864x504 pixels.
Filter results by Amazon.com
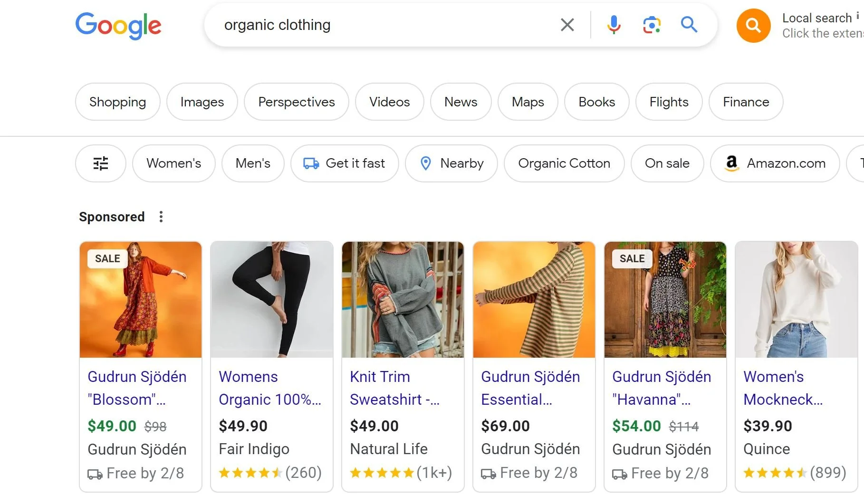click(775, 163)
